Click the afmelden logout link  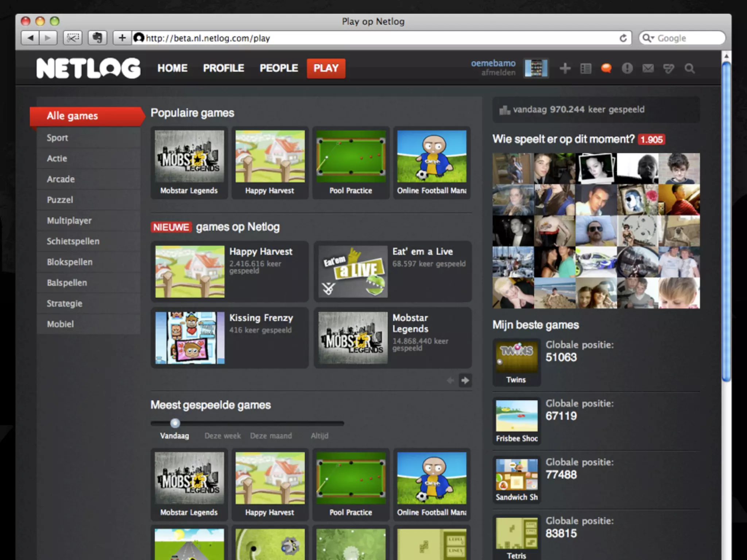click(x=498, y=73)
